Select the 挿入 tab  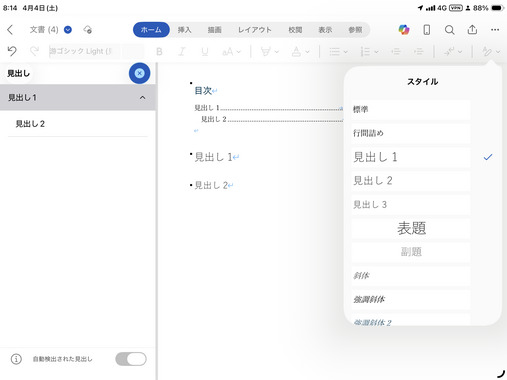[x=184, y=30]
